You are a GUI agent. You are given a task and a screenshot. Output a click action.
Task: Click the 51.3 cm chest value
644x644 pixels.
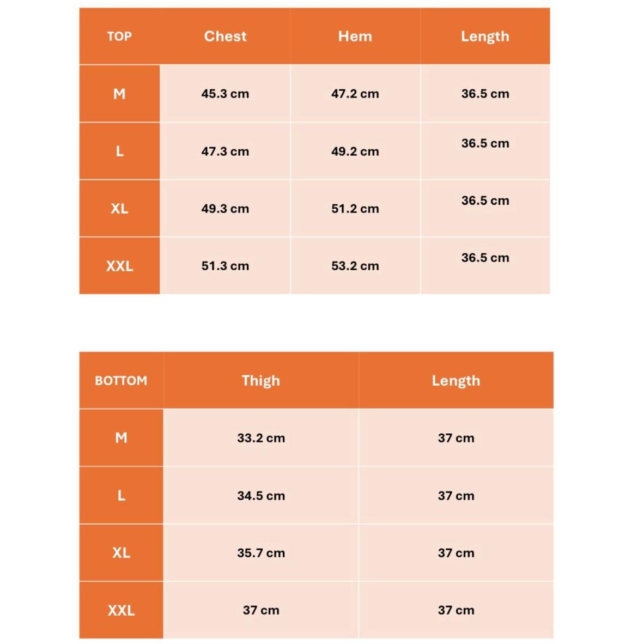click(225, 266)
